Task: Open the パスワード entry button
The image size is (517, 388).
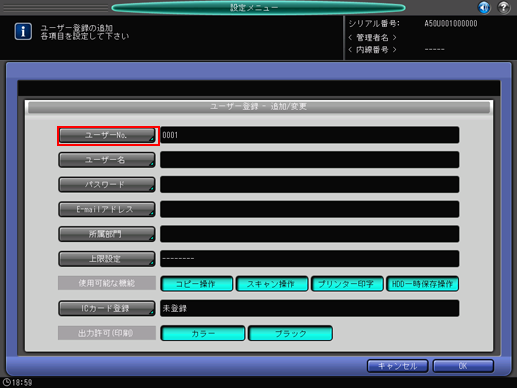Action: tap(107, 185)
